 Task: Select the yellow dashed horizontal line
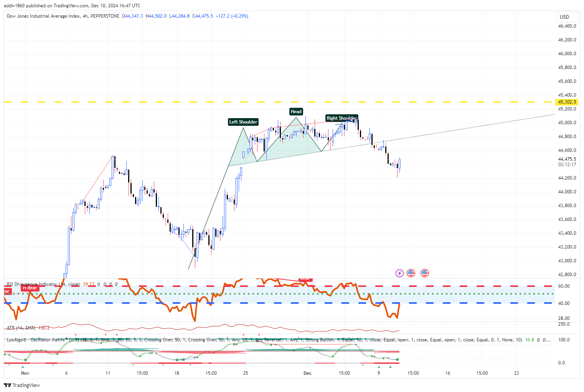coord(279,102)
